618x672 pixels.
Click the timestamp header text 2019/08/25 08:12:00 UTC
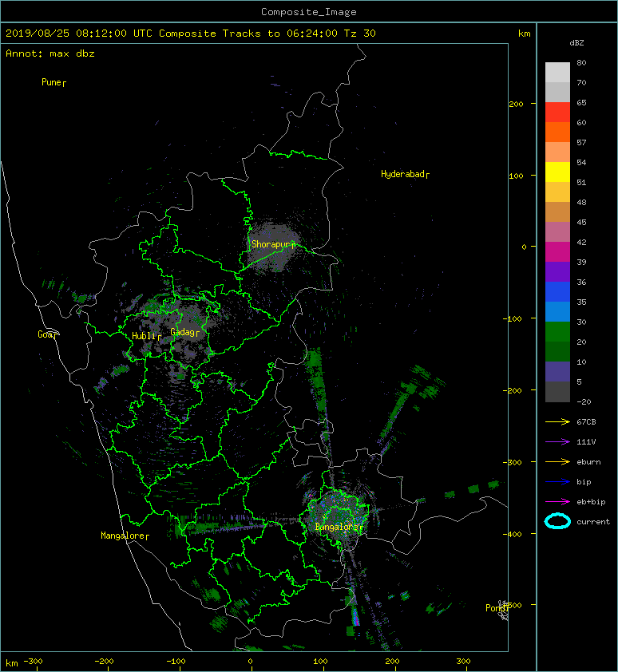(79, 34)
